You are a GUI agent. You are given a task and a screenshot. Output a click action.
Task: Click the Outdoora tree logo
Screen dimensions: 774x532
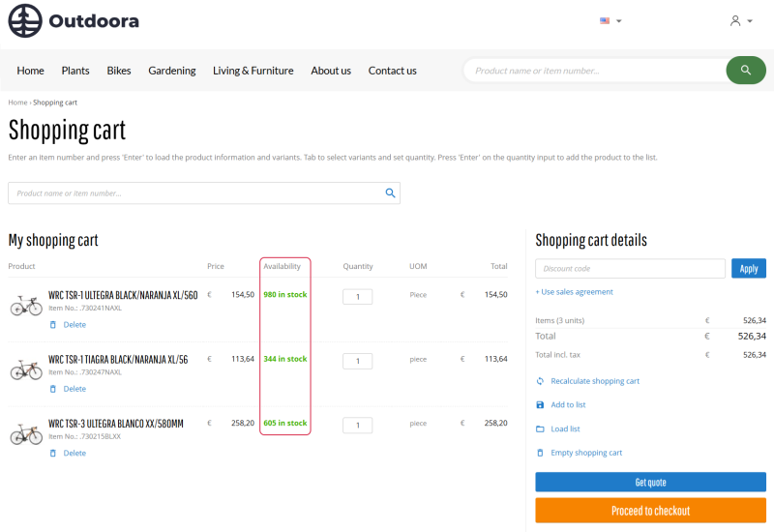click(25, 20)
